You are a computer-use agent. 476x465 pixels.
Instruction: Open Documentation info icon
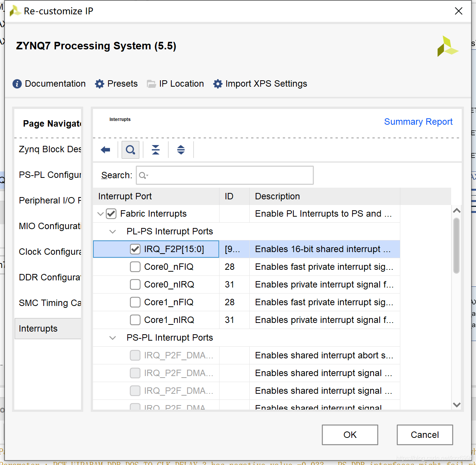17,84
